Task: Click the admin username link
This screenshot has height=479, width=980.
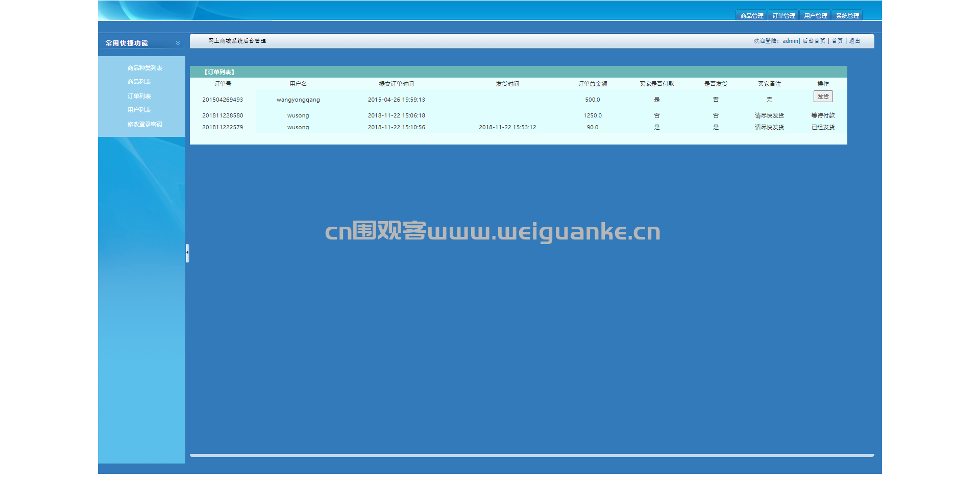Action: (x=790, y=41)
